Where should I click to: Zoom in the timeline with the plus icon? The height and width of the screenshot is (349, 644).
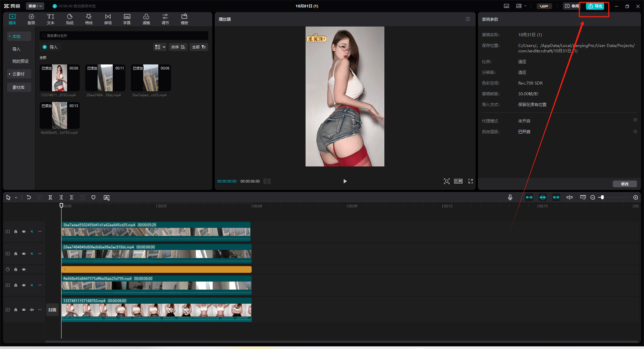(x=636, y=197)
